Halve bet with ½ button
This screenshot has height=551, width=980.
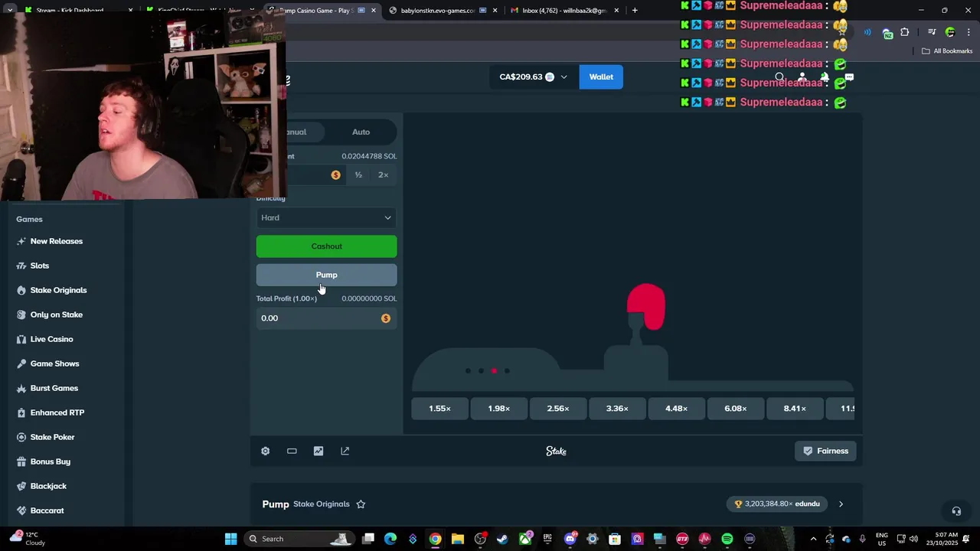point(358,175)
